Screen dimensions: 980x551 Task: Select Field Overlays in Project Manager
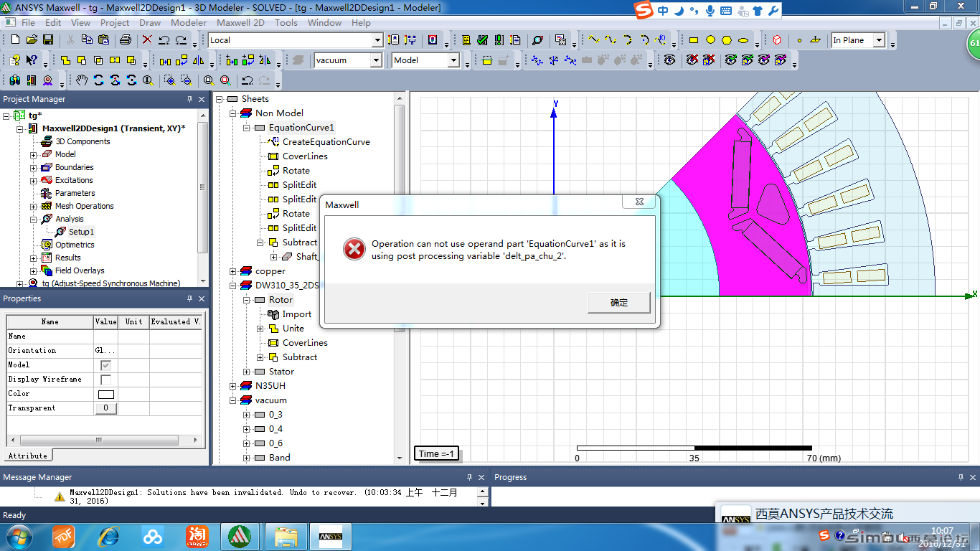[80, 270]
